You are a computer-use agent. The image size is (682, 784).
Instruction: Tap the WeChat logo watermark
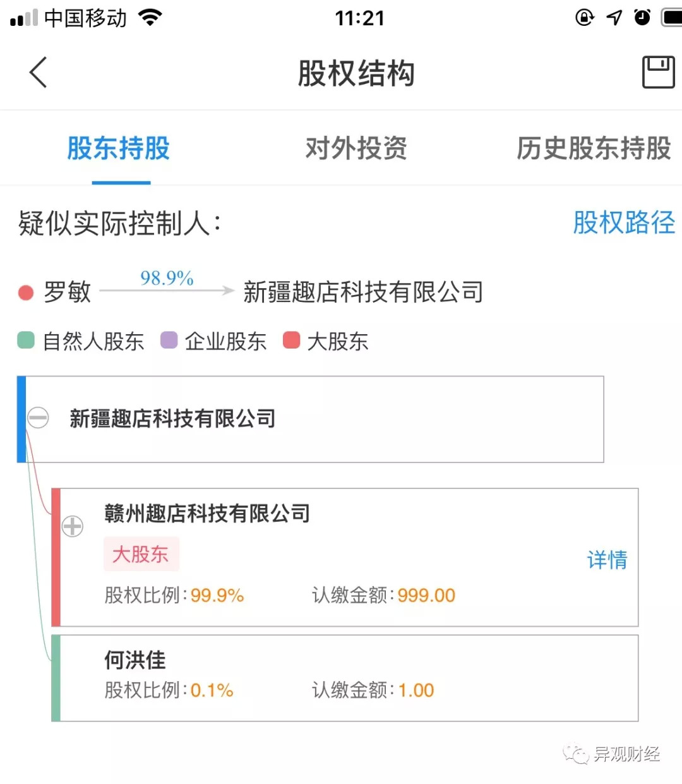575,754
